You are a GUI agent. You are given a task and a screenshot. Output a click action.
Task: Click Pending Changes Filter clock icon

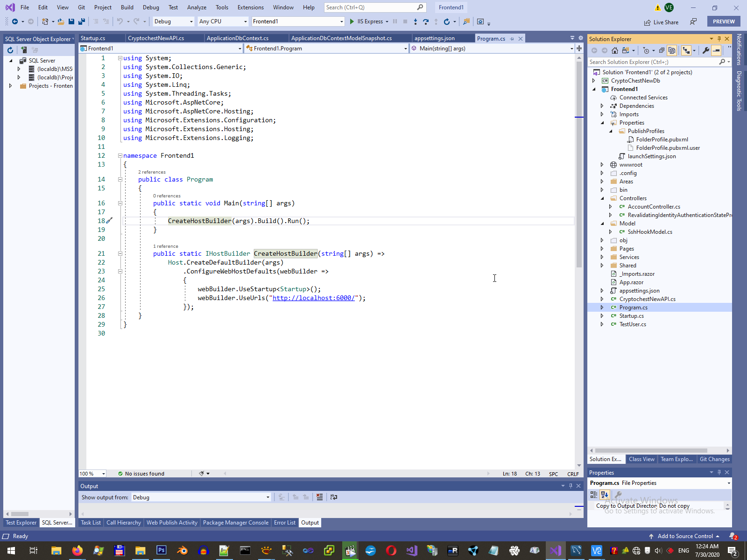pyautogui.click(x=646, y=50)
